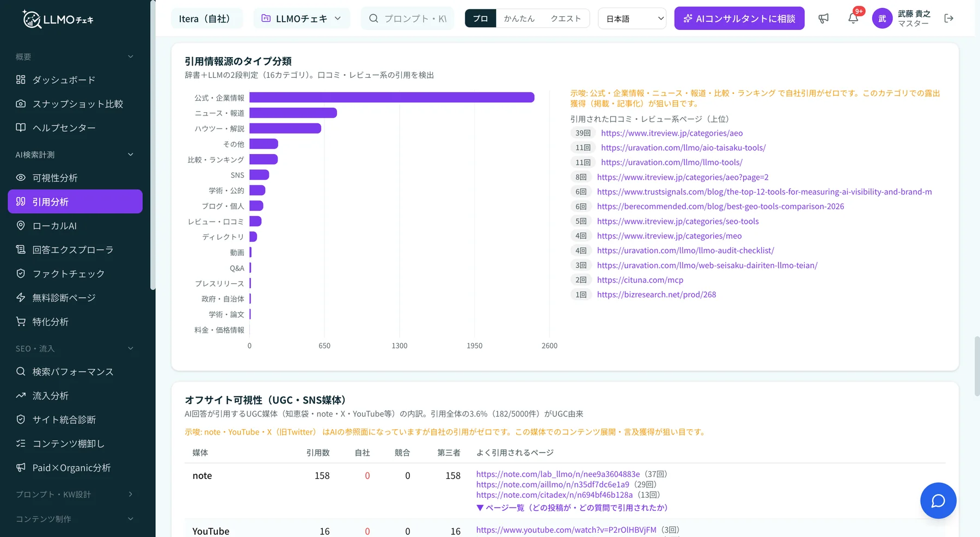Select the プロ mode tab
Viewport: 980px width, 537px height.
(x=480, y=19)
